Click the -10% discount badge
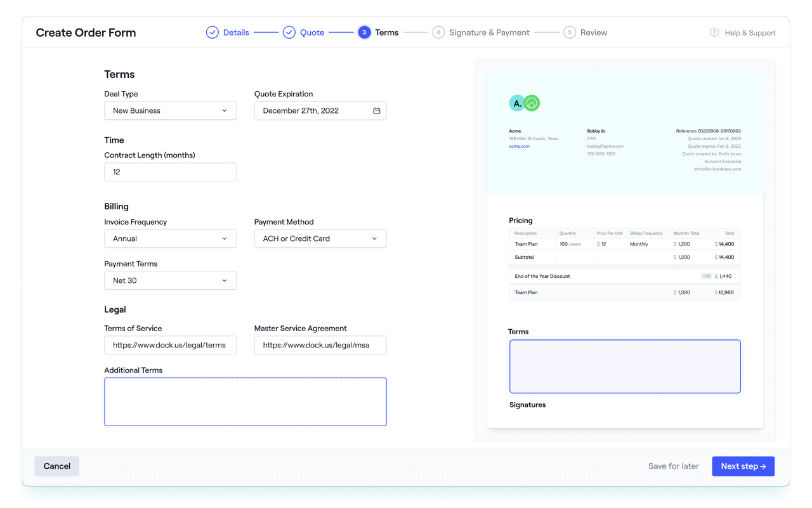 [x=707, y=276]
